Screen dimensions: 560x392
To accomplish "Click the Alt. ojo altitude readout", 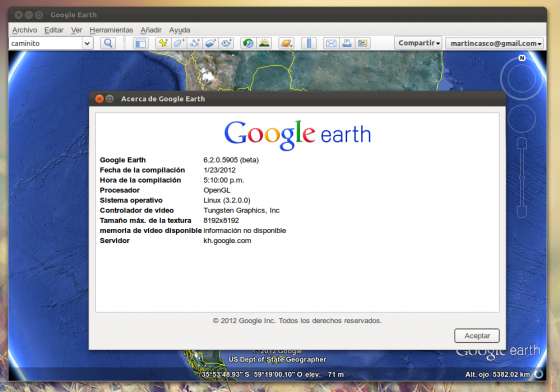I will (497, 375).
